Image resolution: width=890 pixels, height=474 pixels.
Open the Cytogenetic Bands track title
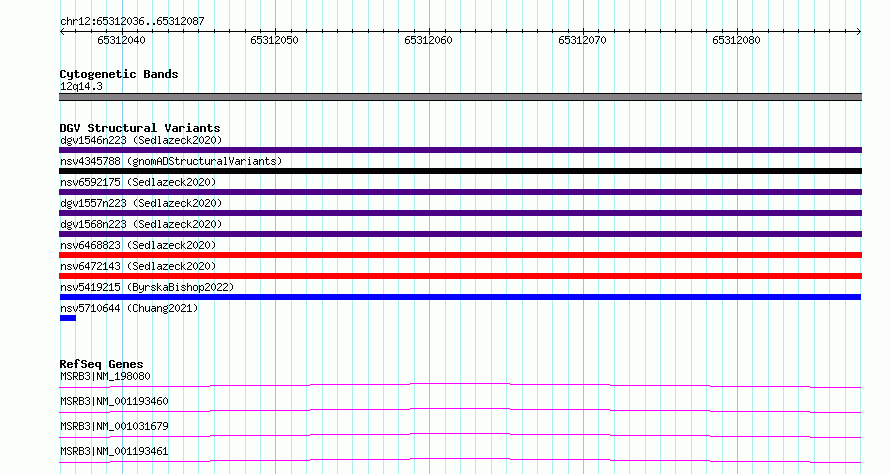tap(119, 74)
